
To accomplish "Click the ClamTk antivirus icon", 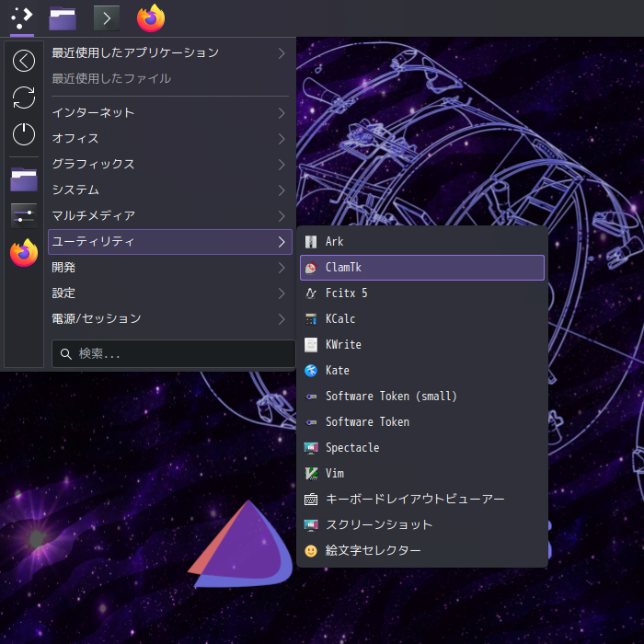I will [x=311, y=268].
